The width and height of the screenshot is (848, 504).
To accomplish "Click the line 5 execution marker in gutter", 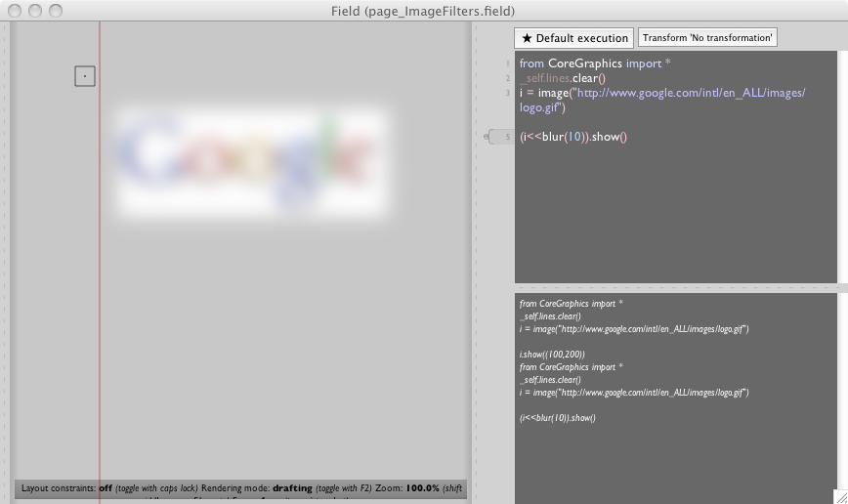I will coord(499,137).
